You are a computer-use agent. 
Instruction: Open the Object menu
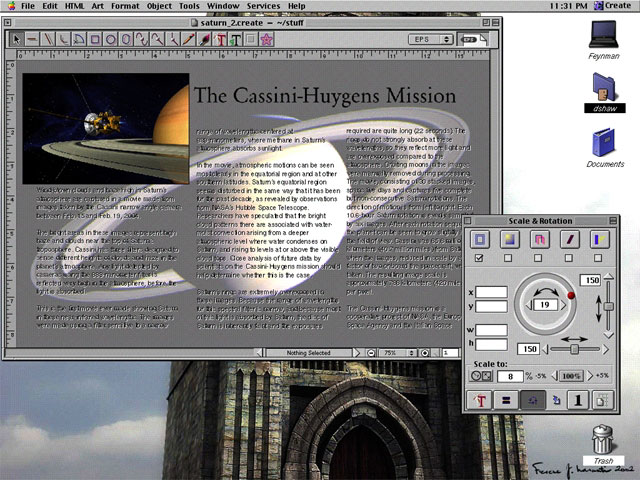pyautogui.click(x=159, y=6)
